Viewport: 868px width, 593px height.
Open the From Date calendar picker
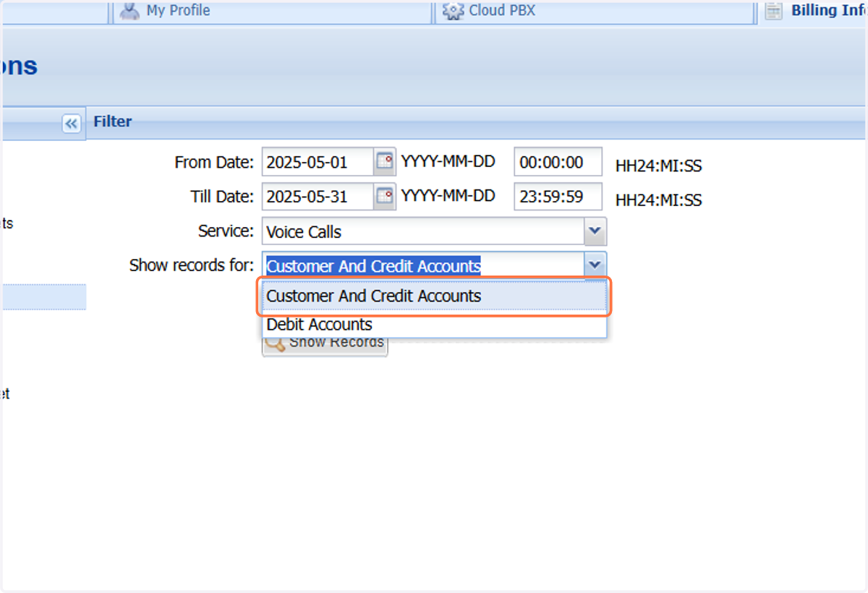click(x=385, y=161)
